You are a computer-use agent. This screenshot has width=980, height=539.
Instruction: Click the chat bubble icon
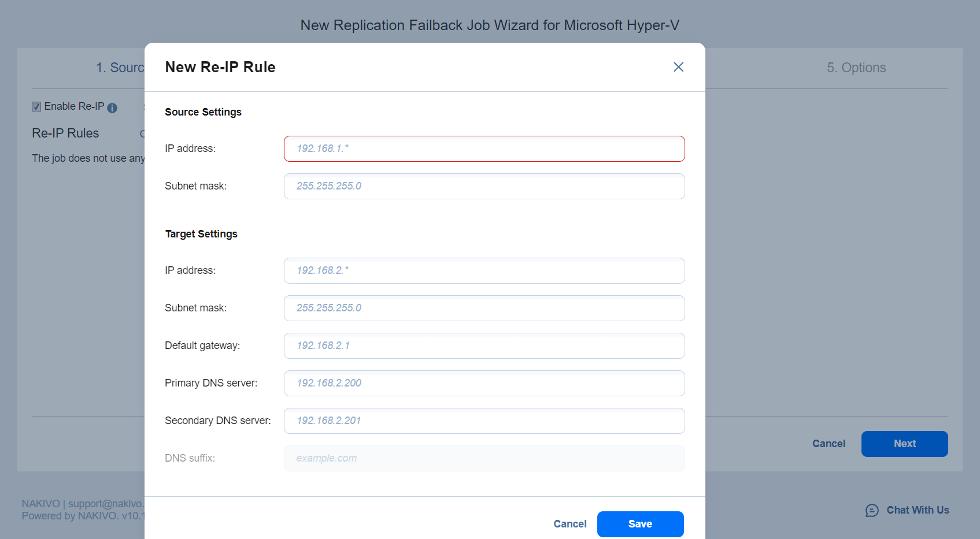tap(871, 510)
